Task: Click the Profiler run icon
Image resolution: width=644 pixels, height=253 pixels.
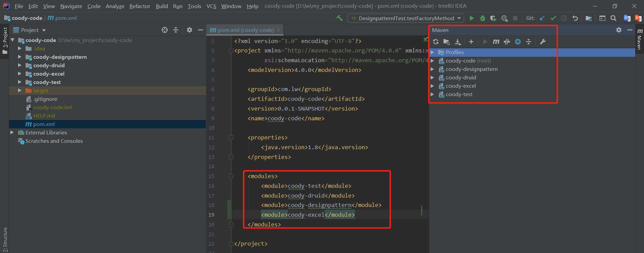Action: point(504,18)
